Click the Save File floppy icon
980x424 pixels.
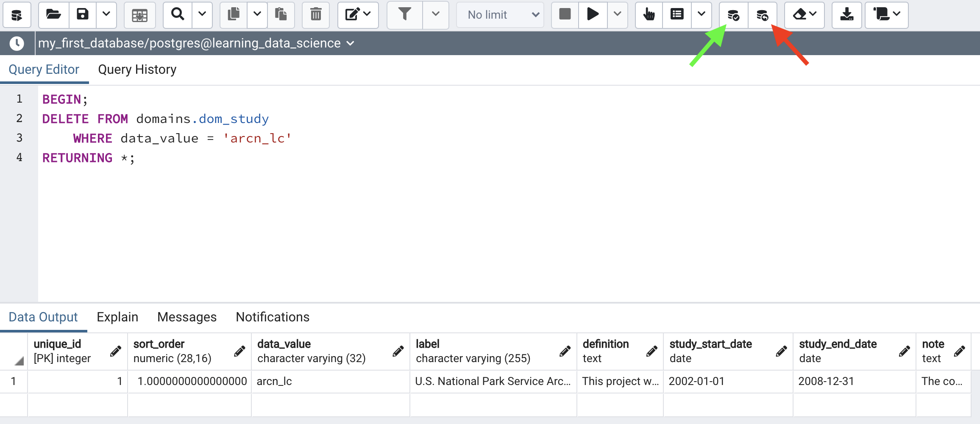pos(82,15)
